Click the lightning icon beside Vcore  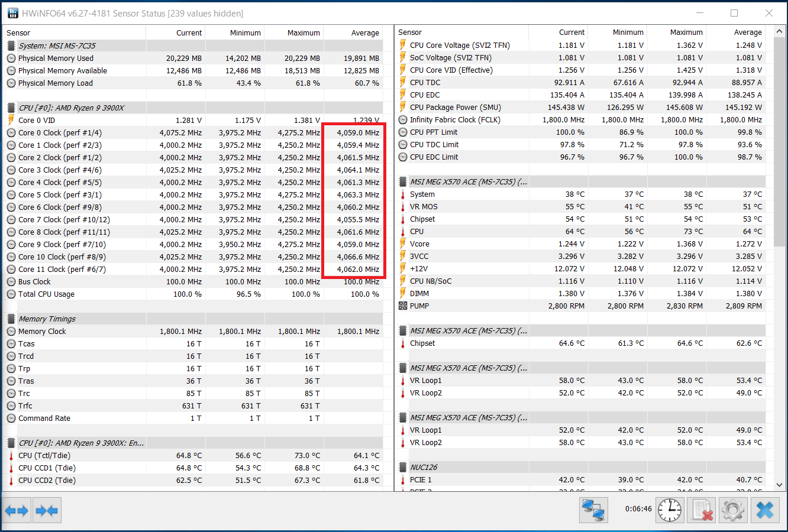[x=403, y=244]
